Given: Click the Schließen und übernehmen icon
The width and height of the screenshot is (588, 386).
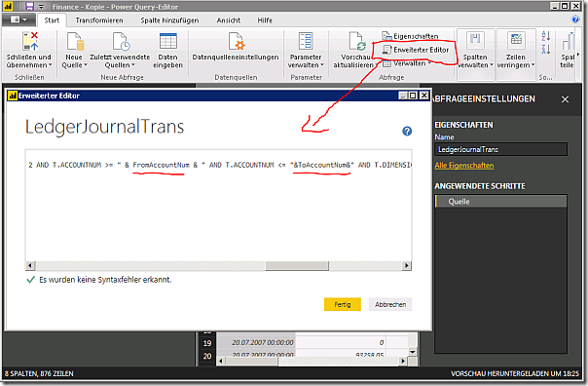Looking at the screenshot, I should pyautogui.click(x=30, y=41).
